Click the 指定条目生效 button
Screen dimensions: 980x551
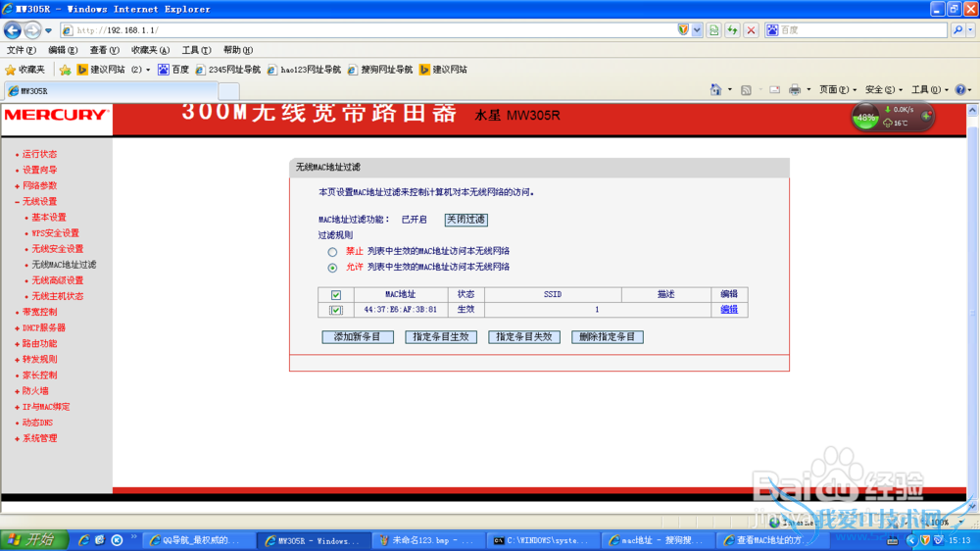point(441,336)
